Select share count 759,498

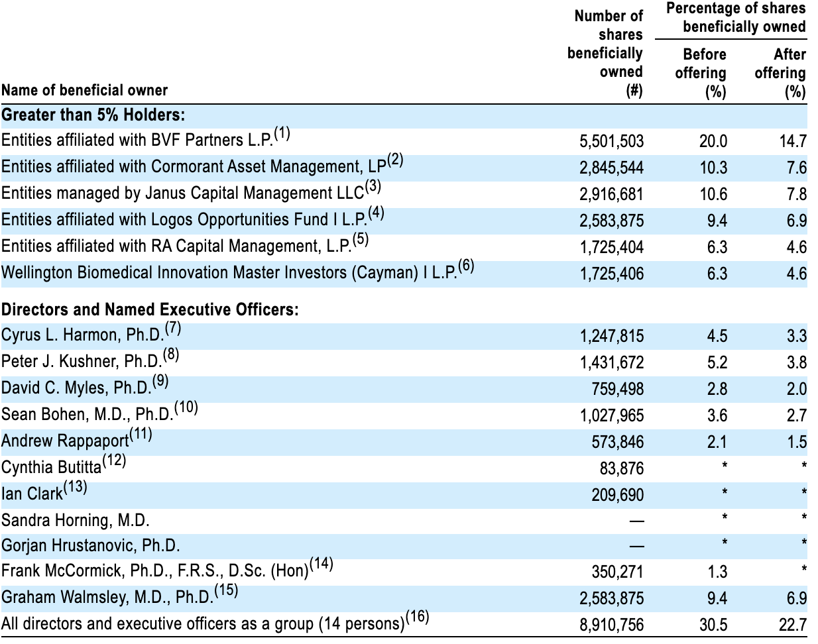pyautogui.click(x=617, y=389)
